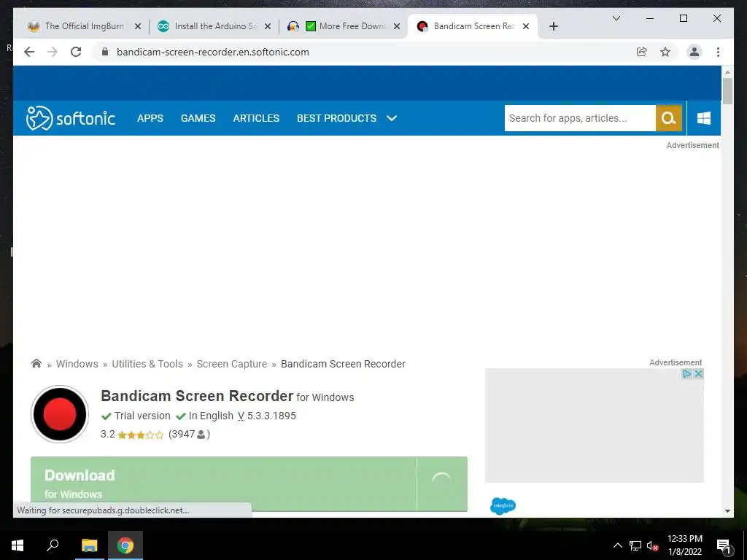Click the Trial version label
The image size is (747, 560).
142,416
